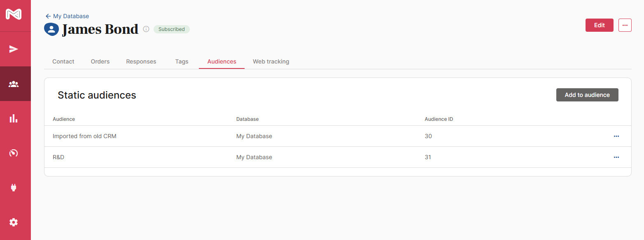Viewport: 644px width, 240px height.
Task: Click the Add to audience button
Action: click(x=587, y=95)
